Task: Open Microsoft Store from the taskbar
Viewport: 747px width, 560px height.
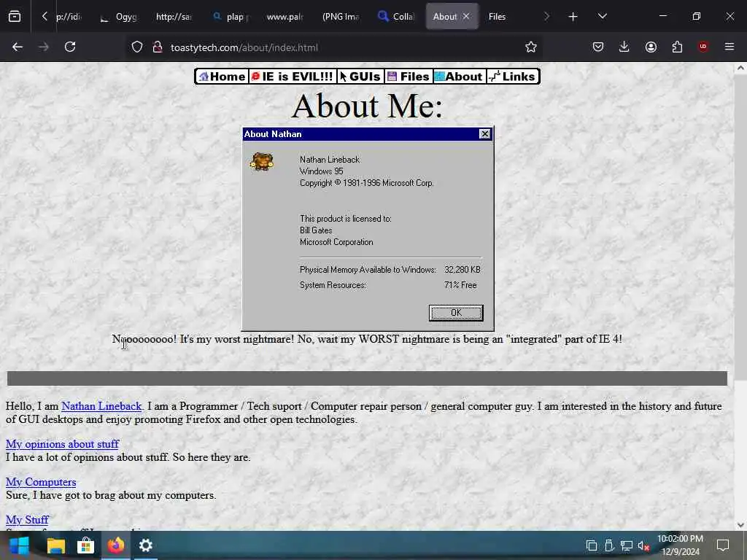Action: coord(86,545)
